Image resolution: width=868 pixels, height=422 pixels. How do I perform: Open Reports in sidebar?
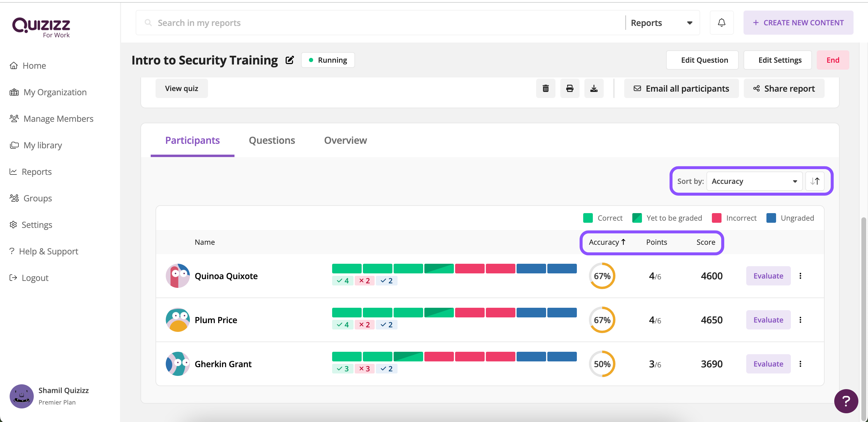[x=31, y=172]
